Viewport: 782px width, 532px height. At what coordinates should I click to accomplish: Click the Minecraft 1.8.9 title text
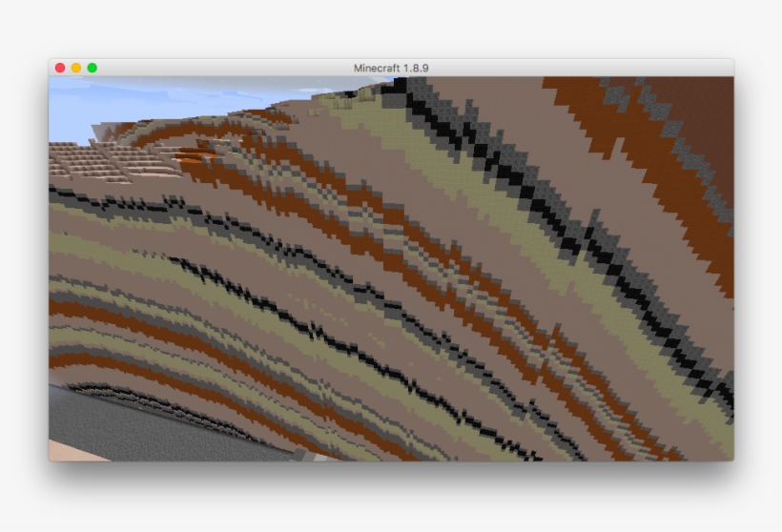click(391, 68)
